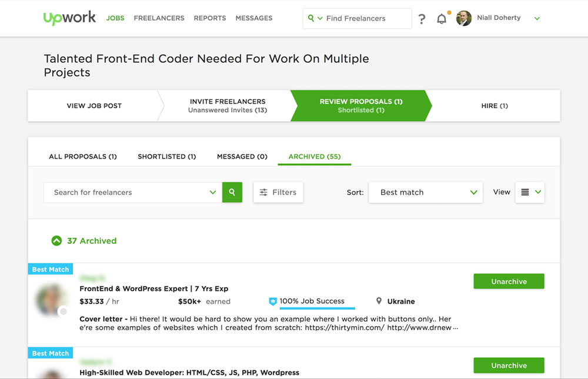Screen dimensions: 588x379
Task: Click the Job Success shield badge
Action: coord(273,301)
